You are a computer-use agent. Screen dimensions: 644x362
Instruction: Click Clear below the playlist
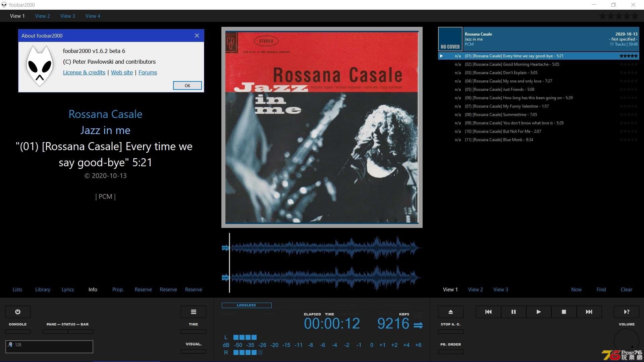point(626,289)
